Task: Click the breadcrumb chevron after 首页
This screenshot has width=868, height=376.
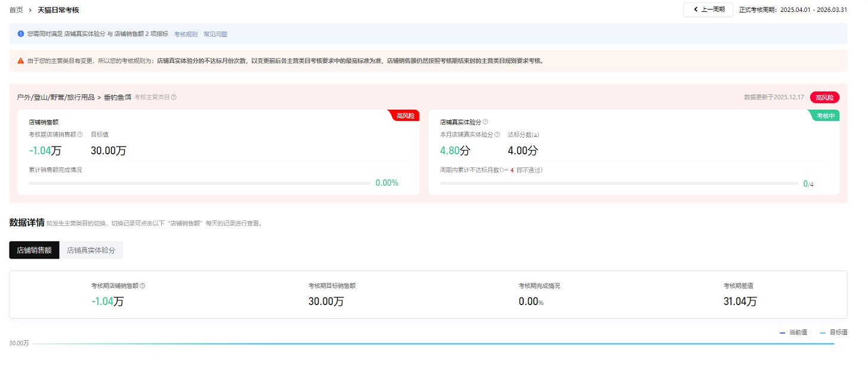Action: click(30, 10)
